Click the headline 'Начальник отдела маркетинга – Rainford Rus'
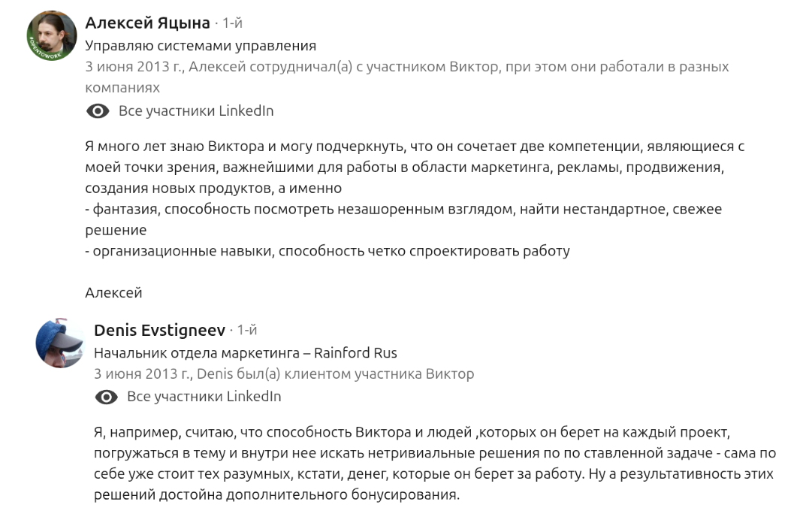The width and height of the screenshot is (812, 526). [x=246, y=352]
